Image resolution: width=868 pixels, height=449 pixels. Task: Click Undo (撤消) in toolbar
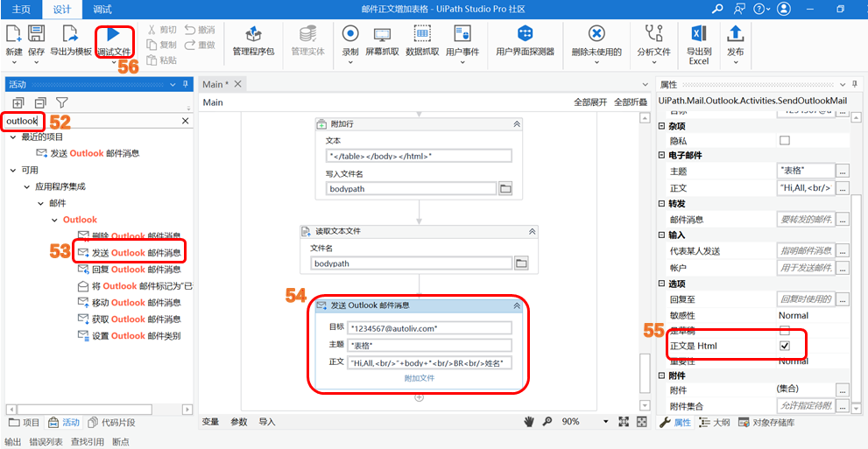click(x=200, y=30)
